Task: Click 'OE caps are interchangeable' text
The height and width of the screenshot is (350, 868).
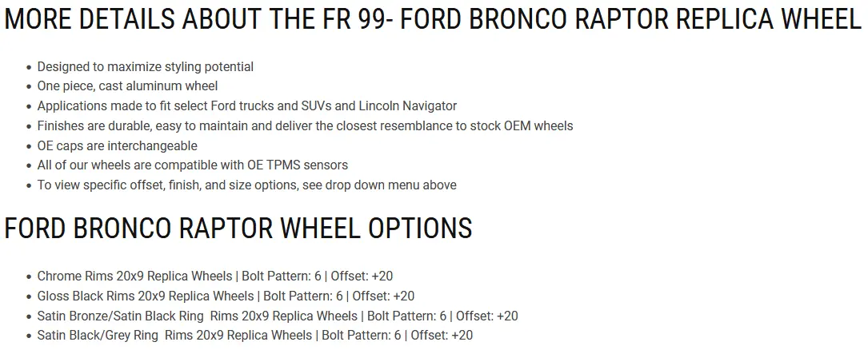Action: (118, 145)
